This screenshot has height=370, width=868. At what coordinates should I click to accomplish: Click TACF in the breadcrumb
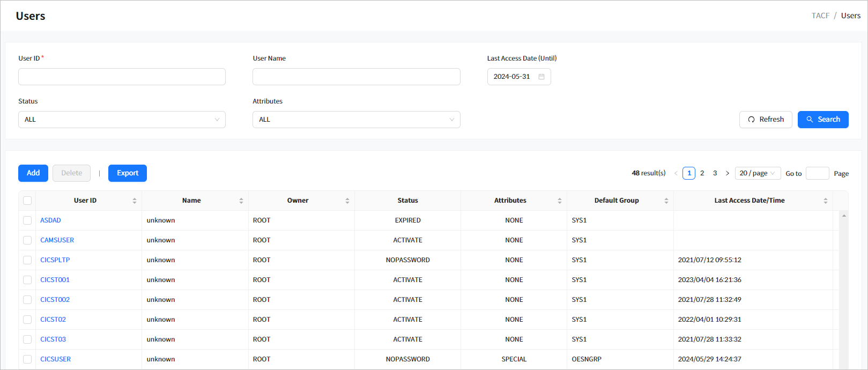[820, 16]
